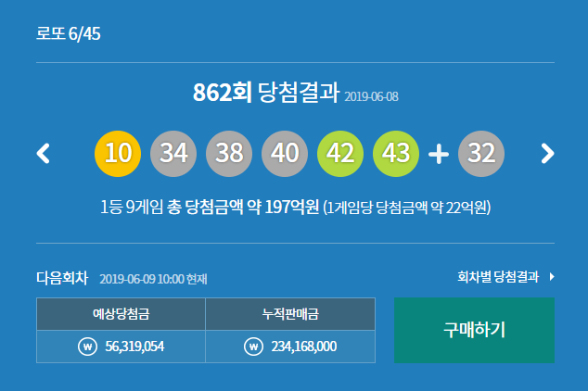Click the bonus number 32 ball
The height and width of the screenshot is (391, 588).
481,154
